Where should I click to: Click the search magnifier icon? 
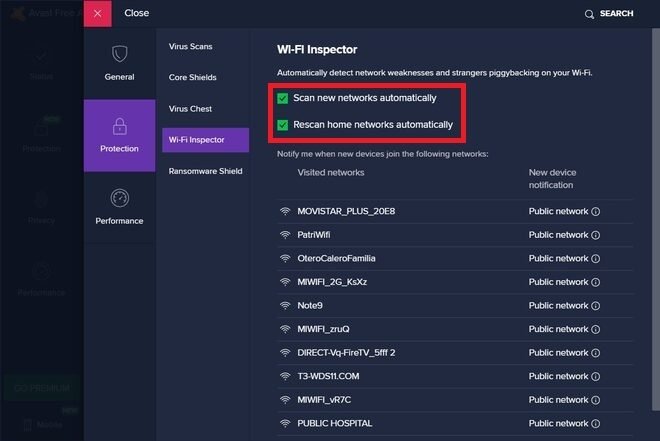[589, 14]
